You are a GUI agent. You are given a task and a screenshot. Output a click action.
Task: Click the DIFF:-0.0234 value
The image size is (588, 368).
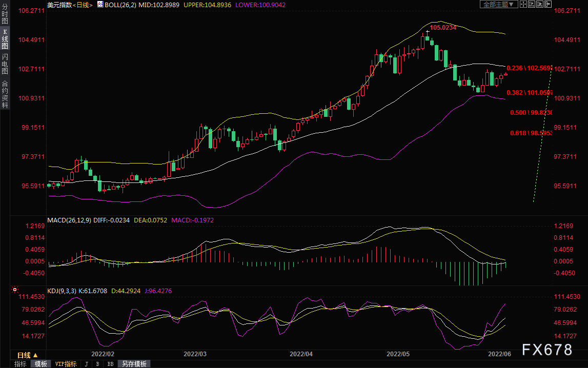[111, 220]
